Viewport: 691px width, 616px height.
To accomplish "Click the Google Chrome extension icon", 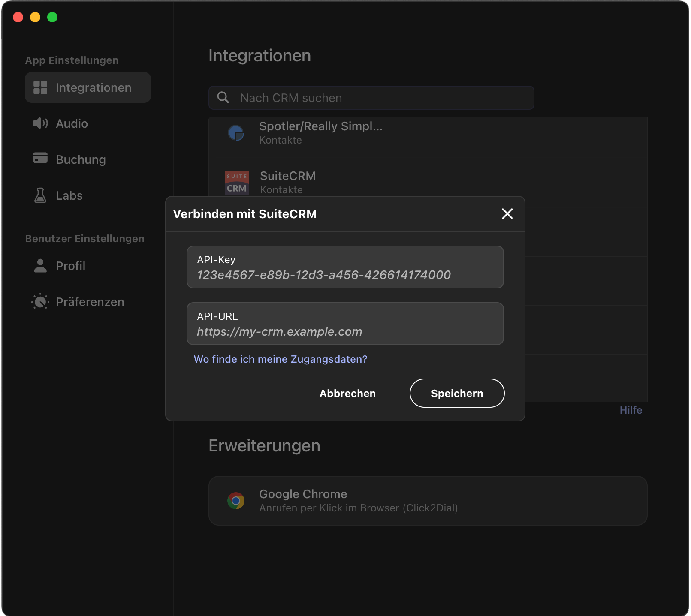I will 236,500.
